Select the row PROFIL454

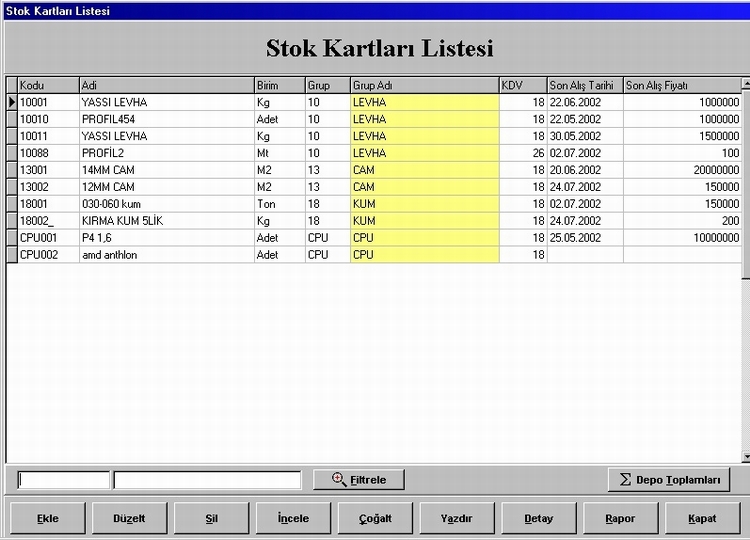click(x=165, y=119)
